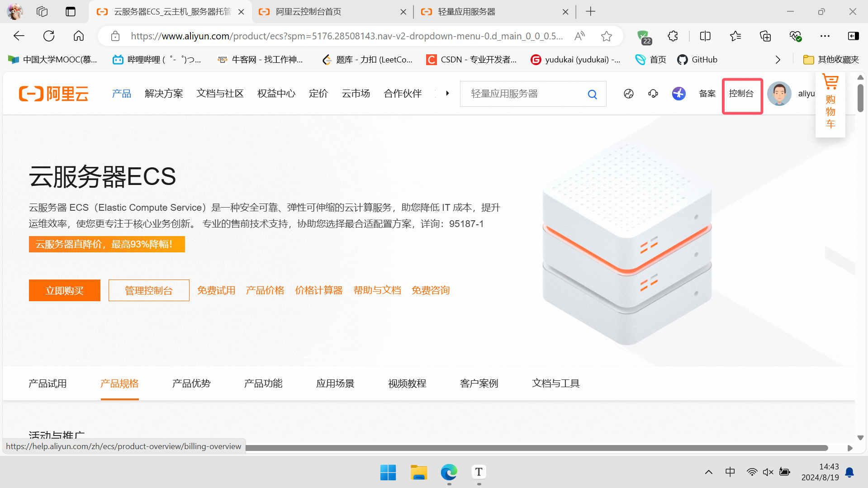Open the 帮助与文档 link

point(377,290)
